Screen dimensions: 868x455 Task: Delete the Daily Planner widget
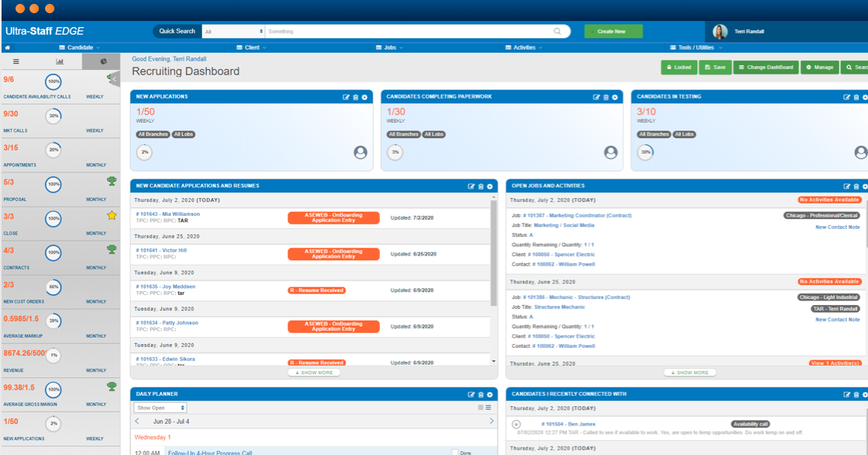tap(480, 394)
